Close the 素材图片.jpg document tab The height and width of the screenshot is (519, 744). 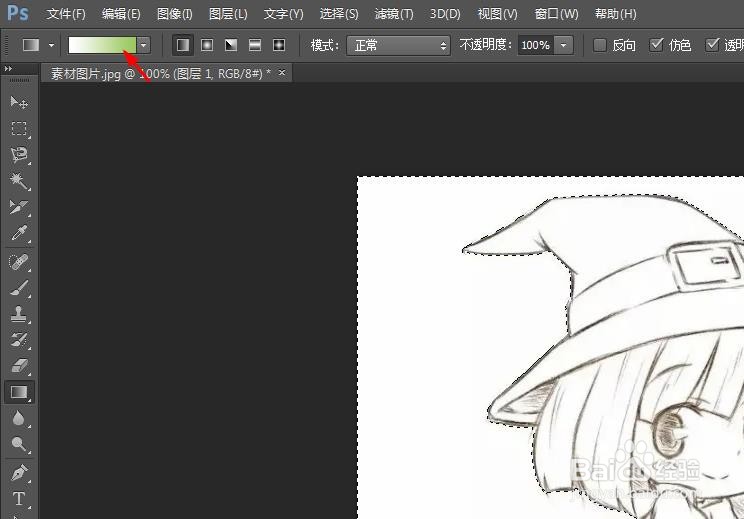pos(282,73)
